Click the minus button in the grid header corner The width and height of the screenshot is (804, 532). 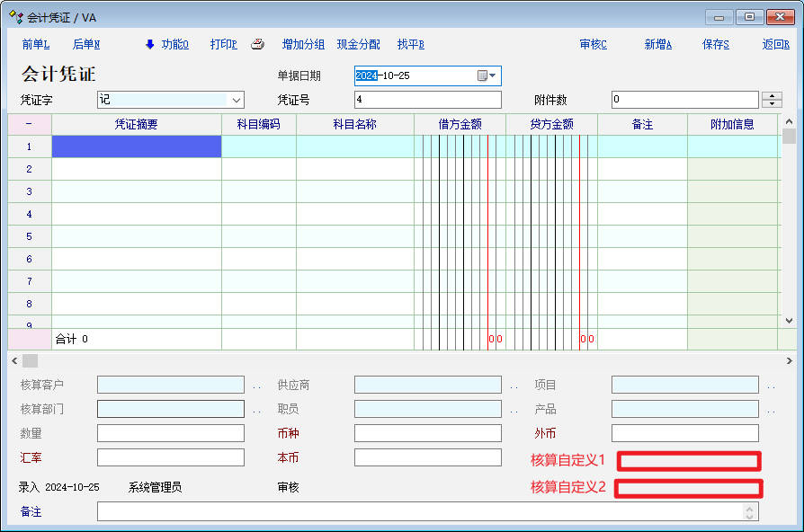point(29,124)
